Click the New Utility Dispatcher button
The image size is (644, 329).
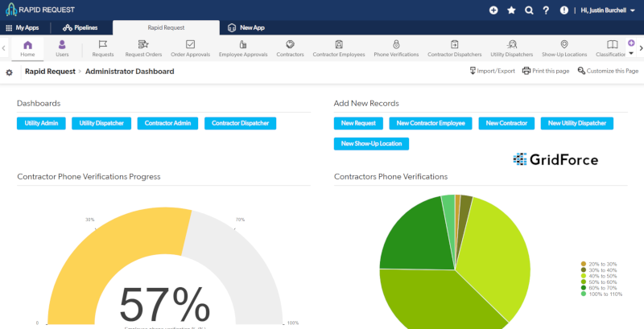click(577, 123)
